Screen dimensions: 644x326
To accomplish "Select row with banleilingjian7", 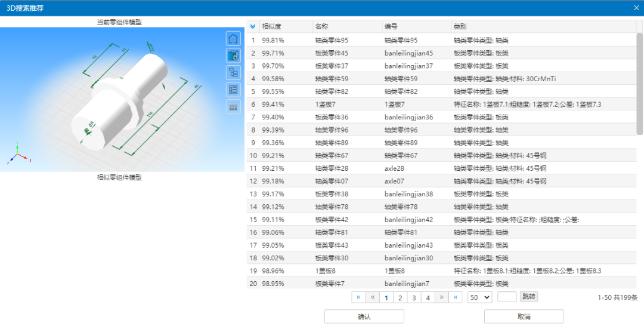I will click(x=441, y=283).
